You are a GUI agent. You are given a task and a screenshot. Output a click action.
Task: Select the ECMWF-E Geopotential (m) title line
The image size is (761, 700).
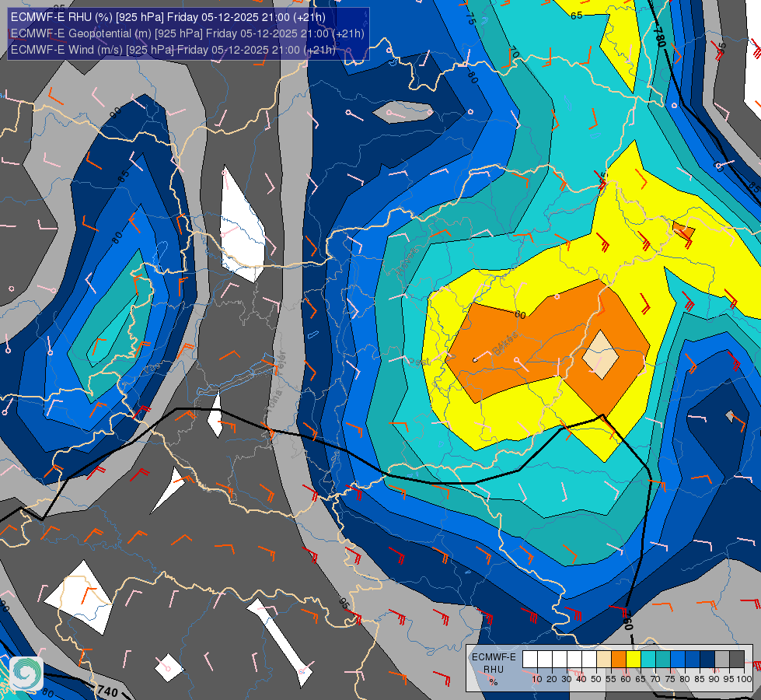click(x=187, y=33)
